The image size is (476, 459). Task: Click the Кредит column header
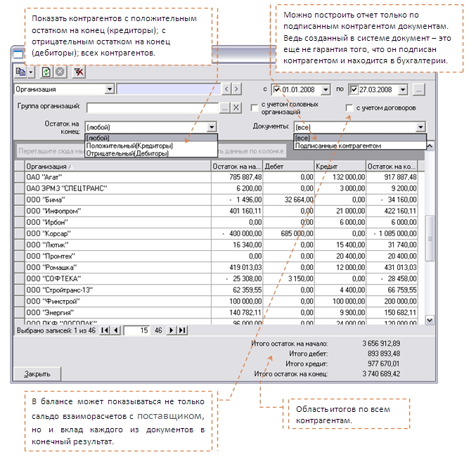[x=340, y=167]
